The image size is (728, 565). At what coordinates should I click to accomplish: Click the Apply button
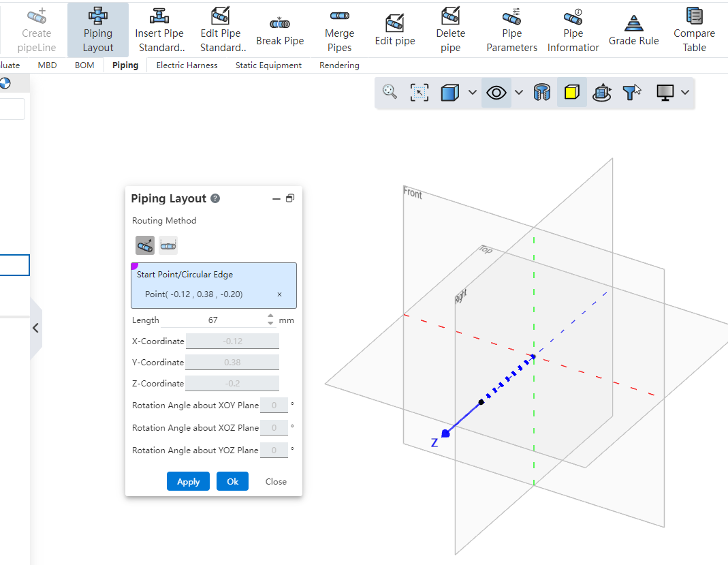pyautogui.click(x=188, y=481)
